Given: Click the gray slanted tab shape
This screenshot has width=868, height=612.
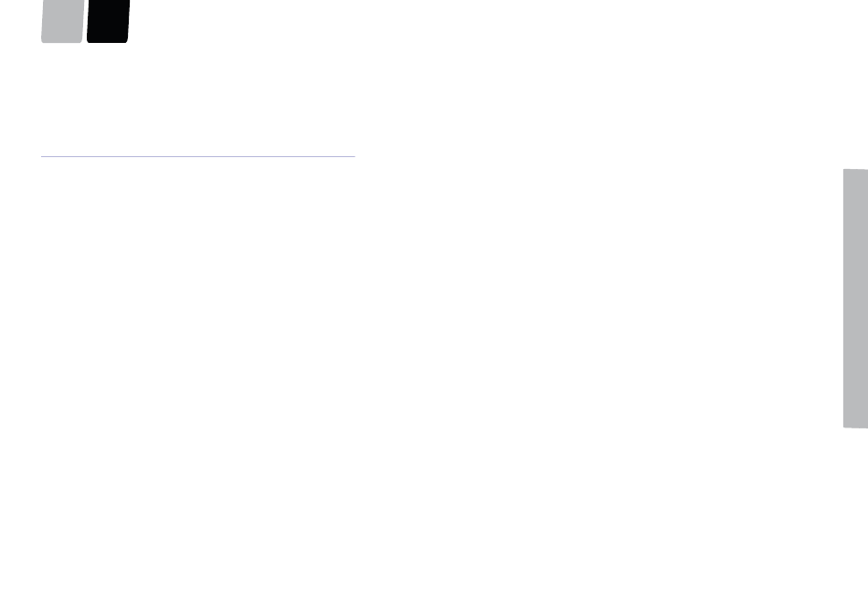Looking at the screenshot, I should (62, 21).
